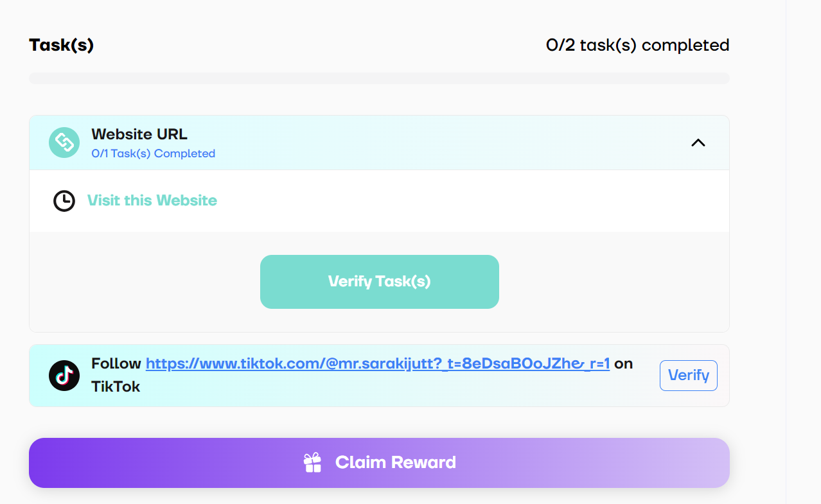The width and height of the screenshot is (821, 504).
Task: Click the 0/1 Task(s) Completed label
Action: point(154,153)
